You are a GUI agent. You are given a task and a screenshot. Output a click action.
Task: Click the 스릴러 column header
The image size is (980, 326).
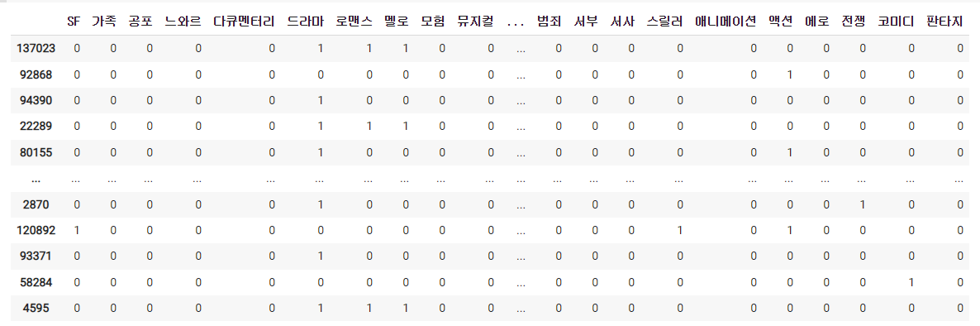[665, 22]
